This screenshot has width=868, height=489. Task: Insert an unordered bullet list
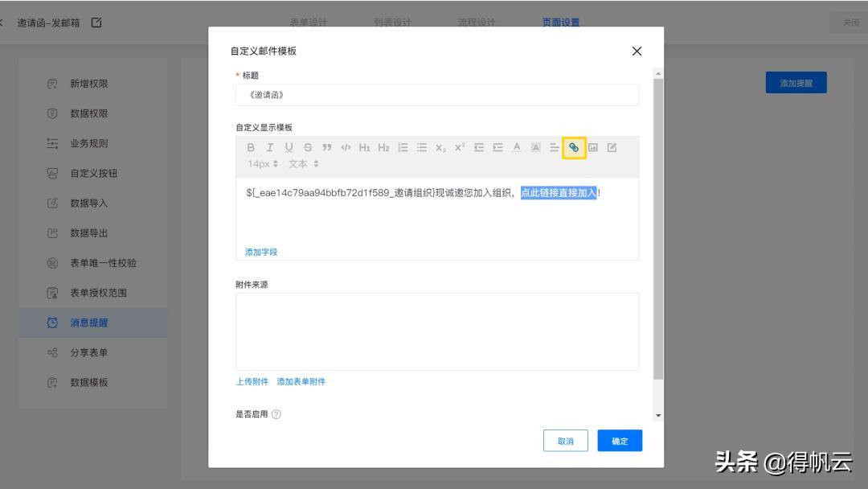[x=421, y=147]
